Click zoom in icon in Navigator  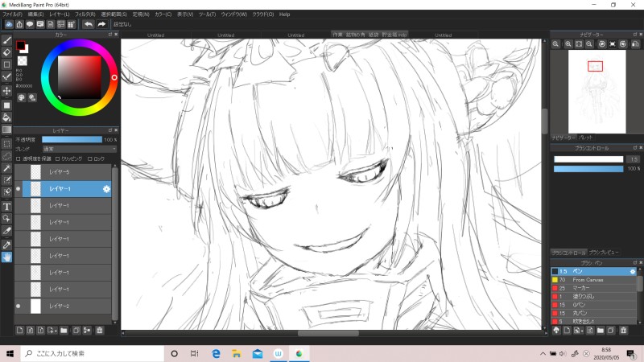coord(568,44)
